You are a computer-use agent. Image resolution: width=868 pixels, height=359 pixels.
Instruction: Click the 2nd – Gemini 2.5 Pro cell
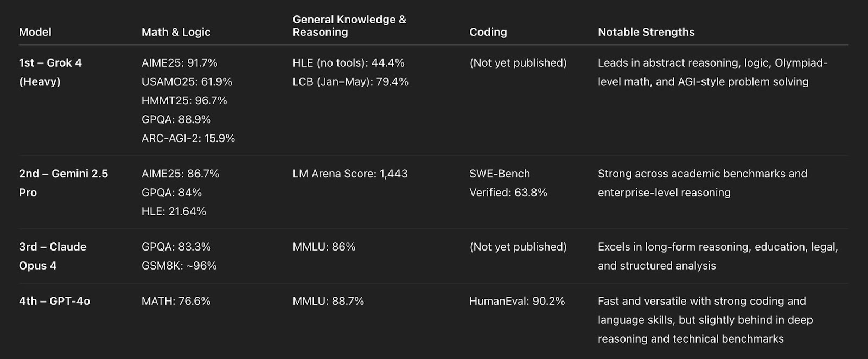click(x=63, y=183)
